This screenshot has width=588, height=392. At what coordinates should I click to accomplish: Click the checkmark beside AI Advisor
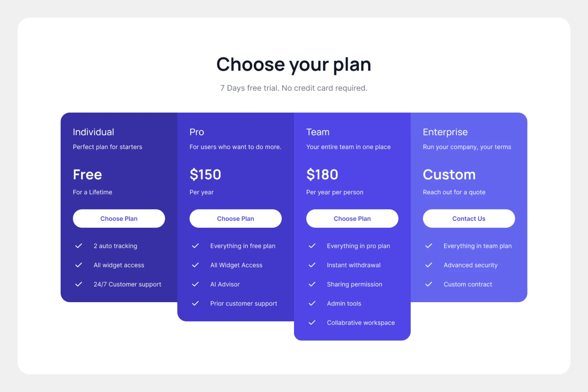tap(195, 284)
